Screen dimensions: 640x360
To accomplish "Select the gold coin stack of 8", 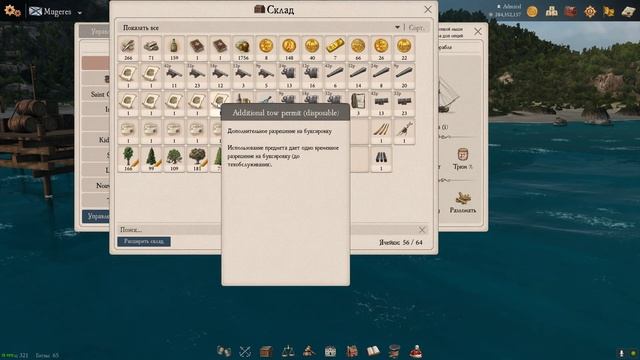I will tap(266, 48).
